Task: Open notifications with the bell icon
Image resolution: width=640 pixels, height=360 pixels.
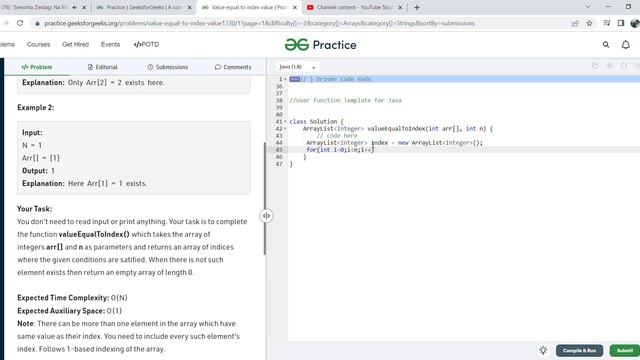Action: point(625,44)
